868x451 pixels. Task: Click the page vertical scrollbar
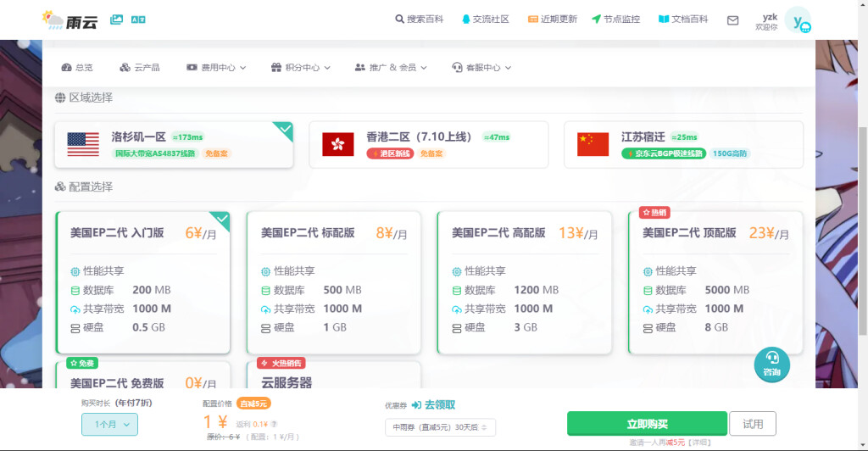(862, 230)
